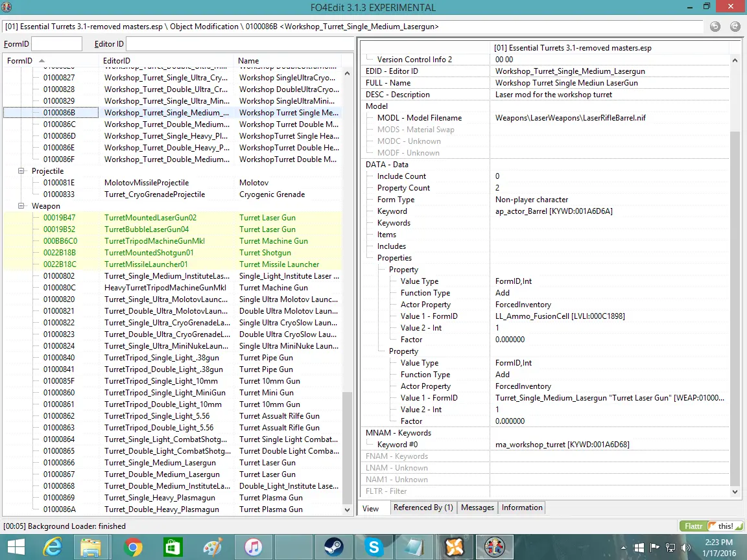Click the esp file column header
Screen dimensions: 747x560
[610, 47]
